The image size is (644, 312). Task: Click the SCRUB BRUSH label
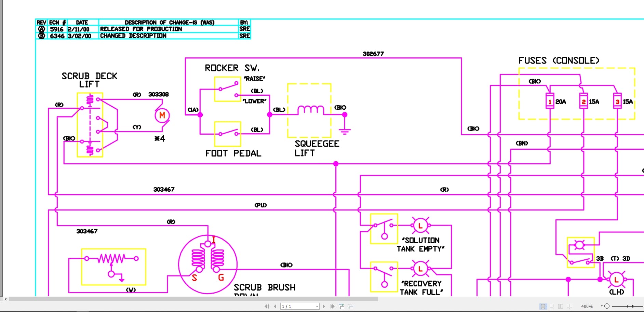pos(265,287)
